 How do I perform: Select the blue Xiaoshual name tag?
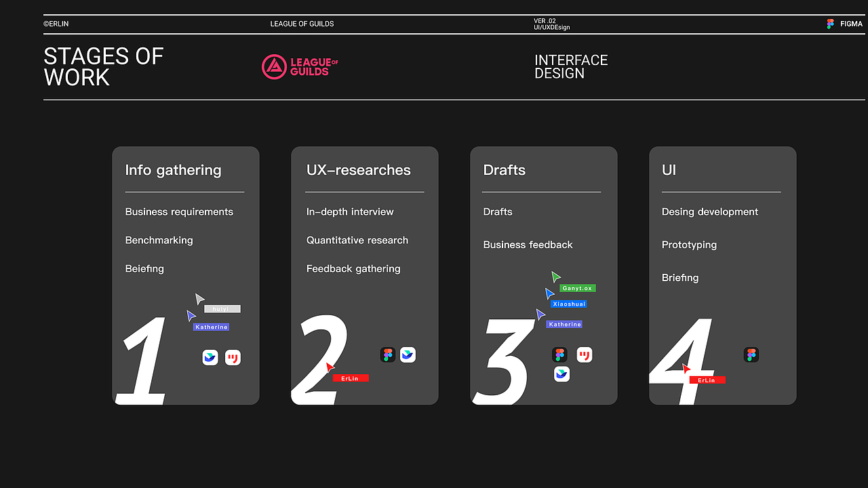click(x=568, y=304)
